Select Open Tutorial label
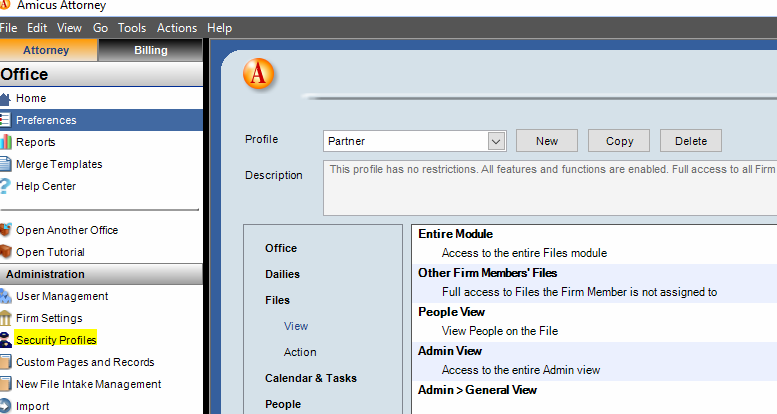This screenshot has width=777, height=414. click(x=50, y=252)
